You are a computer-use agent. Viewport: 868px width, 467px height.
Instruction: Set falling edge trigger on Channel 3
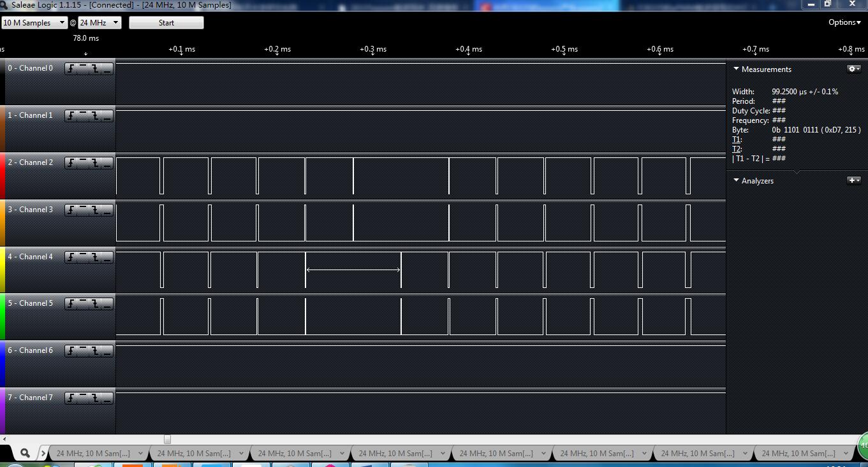pyautogui.click(x=95, y=210)
